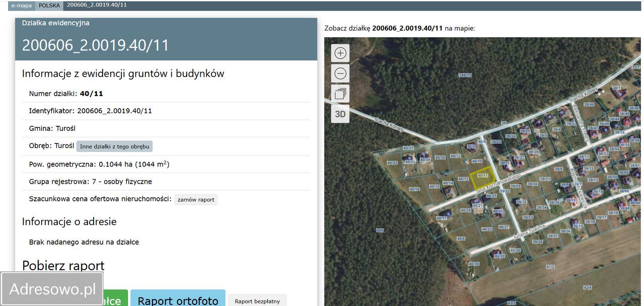The image size is (644, 306).
Task: Click the parcel title 200606_2.0019.40/11 heading
Action: tap(96, 45)
